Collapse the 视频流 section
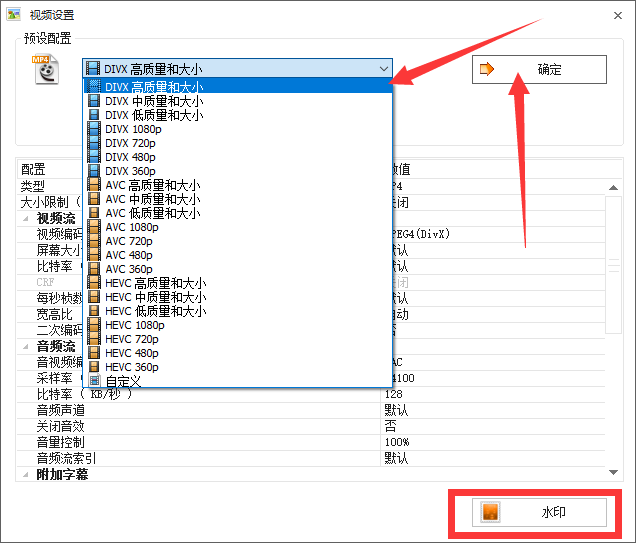This screenshot has height=543, width=636. [26, 219]
